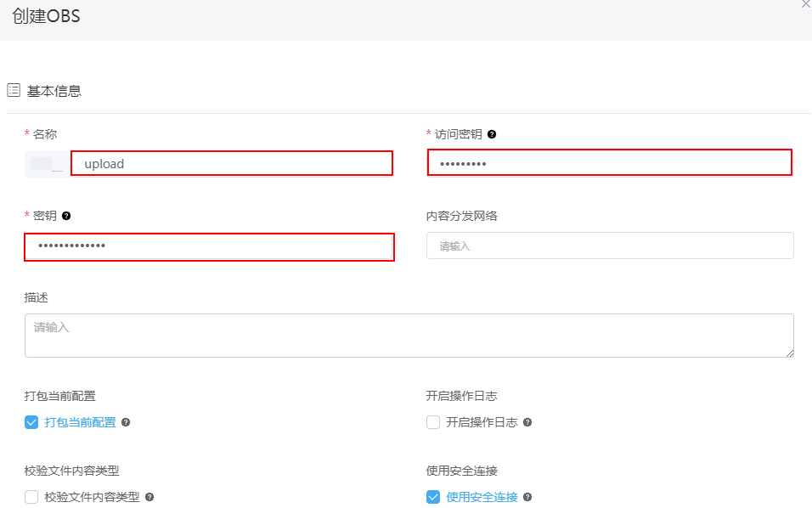This screenshot has height=508, width=812.
Task: Click into the 访问密钥 password field
Action: (610, 163)
